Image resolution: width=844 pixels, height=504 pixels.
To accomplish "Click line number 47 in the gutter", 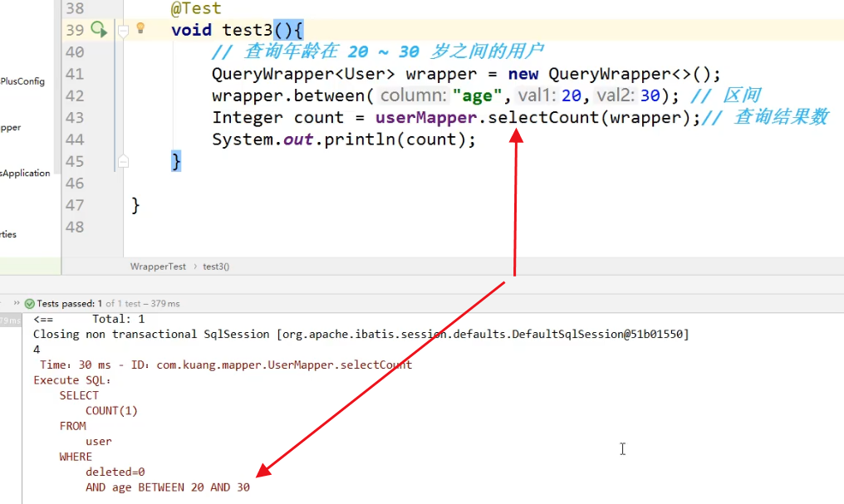I will [75, 205].
